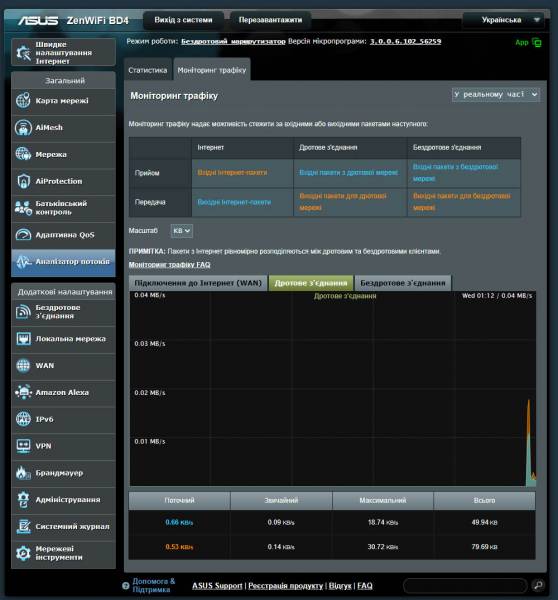The image size is (558, 600).
Task: Open the Бездротовий маршрутизатор mode link
Action: click(233, 41)
